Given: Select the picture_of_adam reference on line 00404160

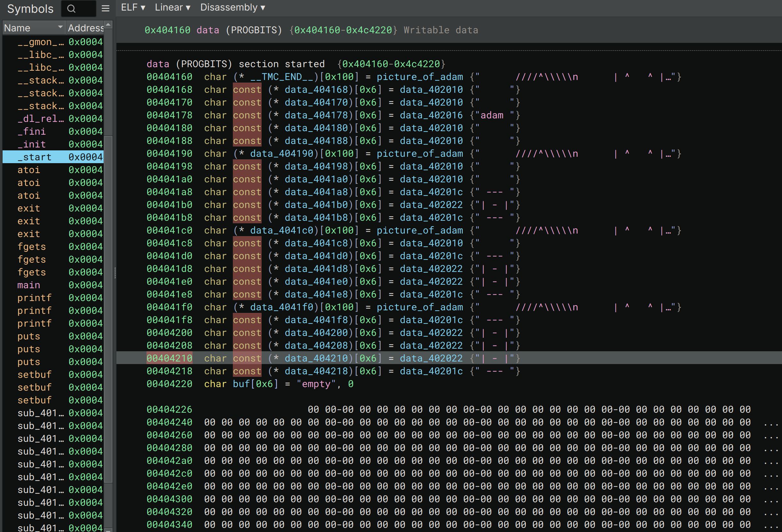Looking at the screenshot, I should click(420, 77).
